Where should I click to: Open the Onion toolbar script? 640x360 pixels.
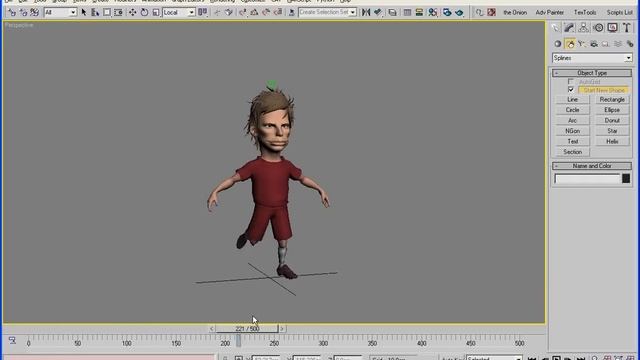(515, 13)
